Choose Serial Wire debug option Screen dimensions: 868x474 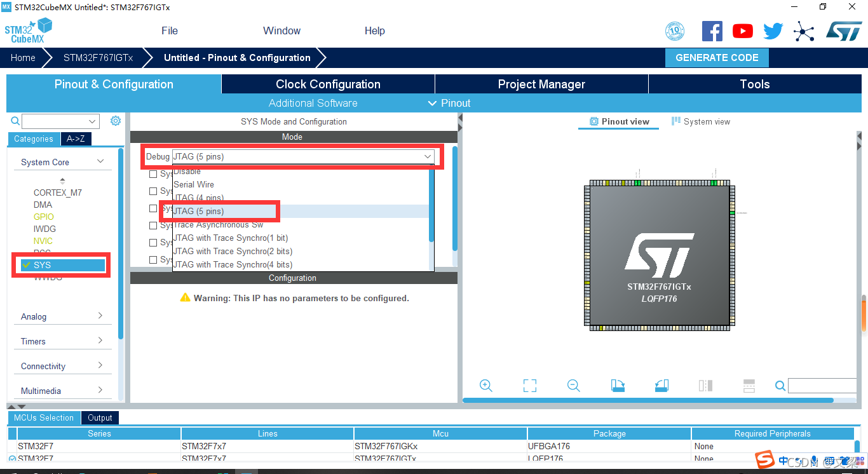click(301, 184)
